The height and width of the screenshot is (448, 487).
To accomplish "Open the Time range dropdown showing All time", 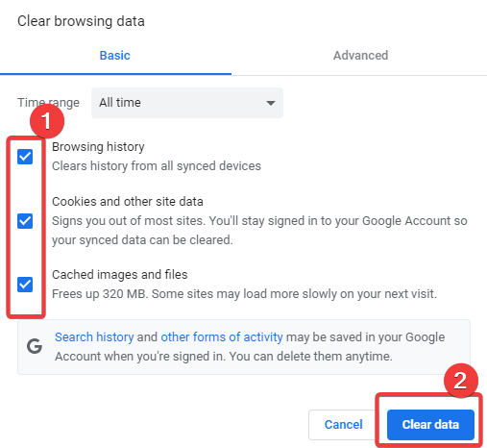I will pyautogui.click(x=187, y=103).
